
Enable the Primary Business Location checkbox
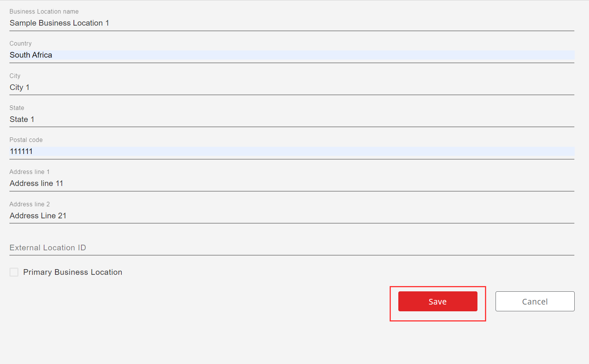[x=14, y=272]
